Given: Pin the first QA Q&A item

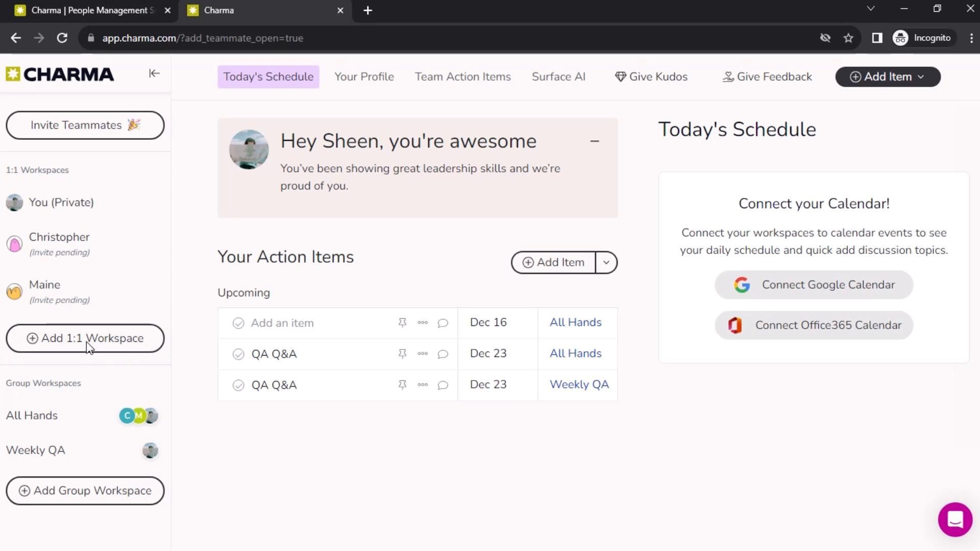Looking at the screenshot, I should (402, 354).
